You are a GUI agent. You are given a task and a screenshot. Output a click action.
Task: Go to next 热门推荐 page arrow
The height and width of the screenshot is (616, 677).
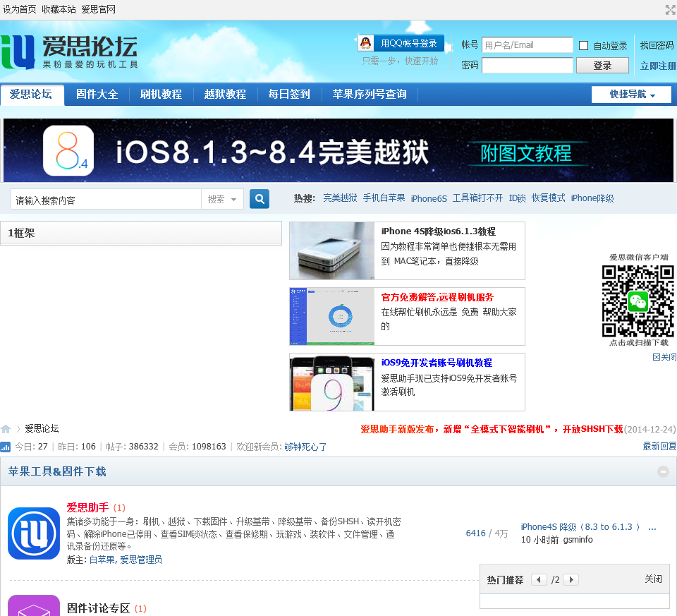(571, 580)
